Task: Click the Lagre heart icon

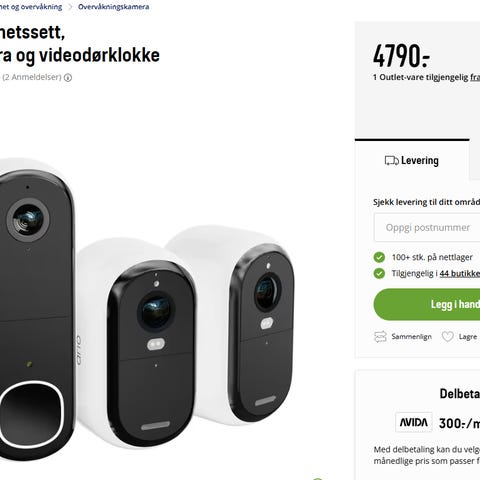Action: click(x=448, y=337)
